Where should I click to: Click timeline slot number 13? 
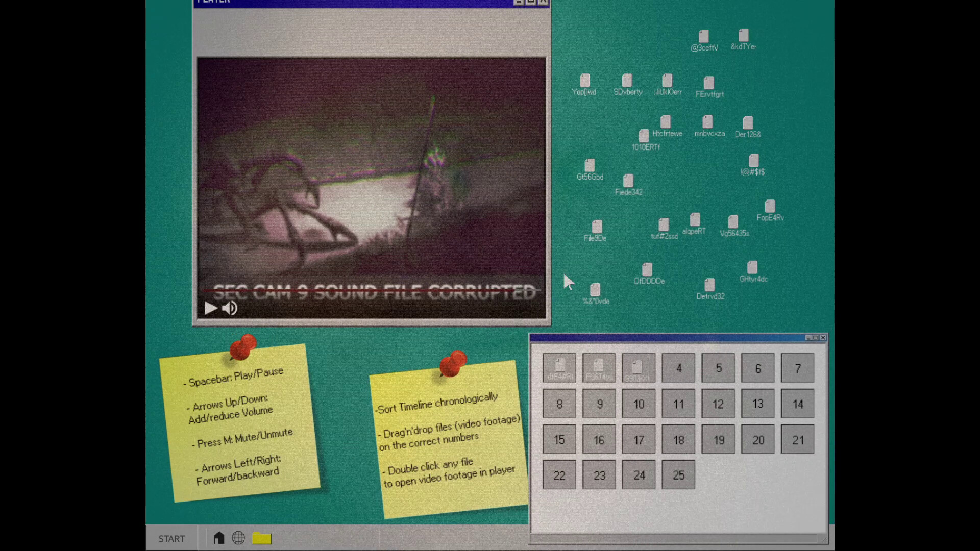click(758, 404)
